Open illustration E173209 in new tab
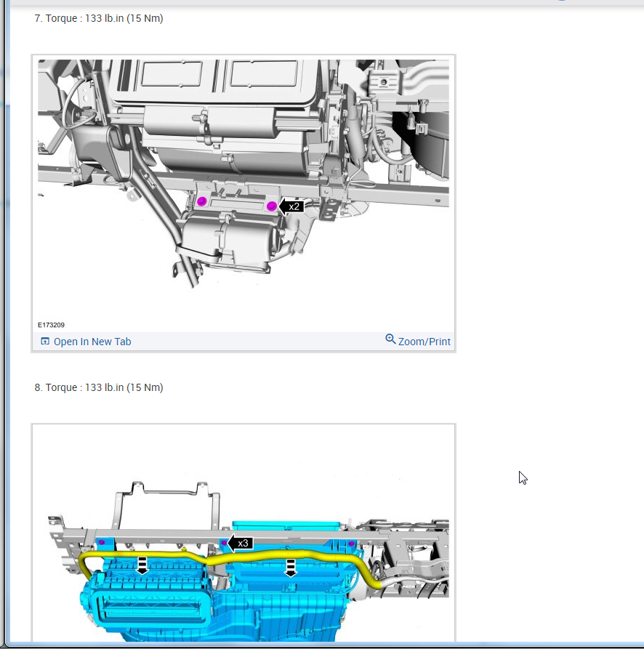 (86, 342)
